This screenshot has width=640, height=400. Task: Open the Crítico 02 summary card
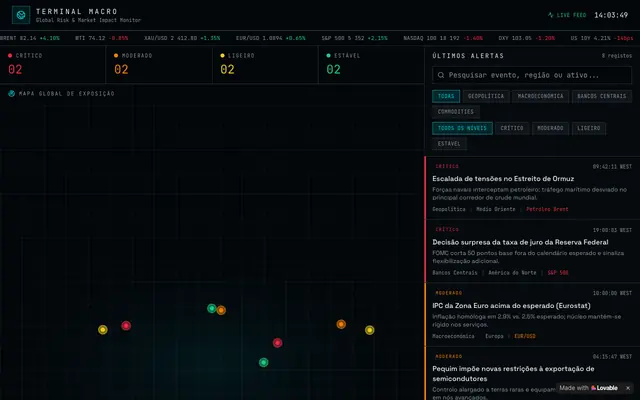point(53,64)
